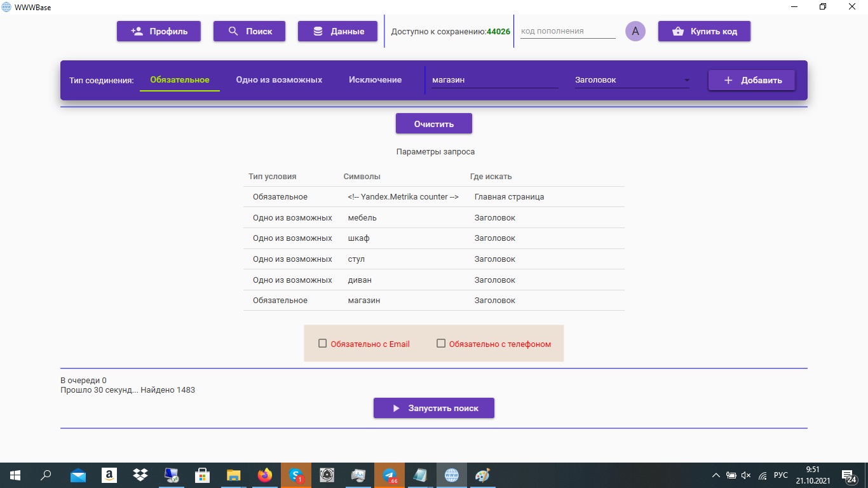
Task: Click the search text field containing магазин
Action: [x=495, y=80]
